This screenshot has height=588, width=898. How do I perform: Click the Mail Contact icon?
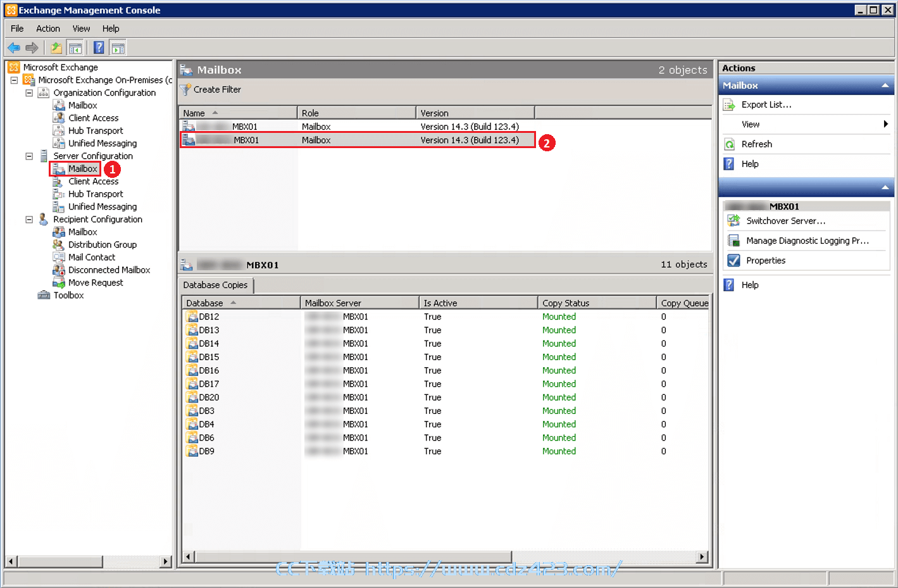[x=59, y=257]
